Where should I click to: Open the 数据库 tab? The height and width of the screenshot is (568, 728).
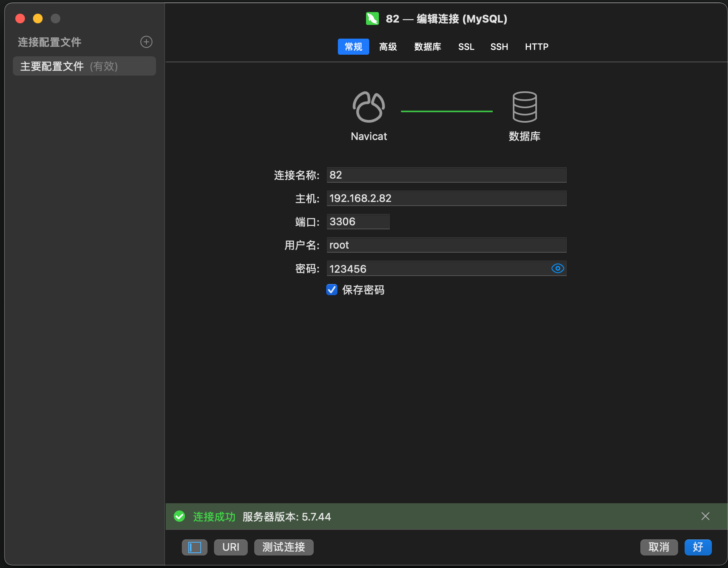tap(428, 47)
